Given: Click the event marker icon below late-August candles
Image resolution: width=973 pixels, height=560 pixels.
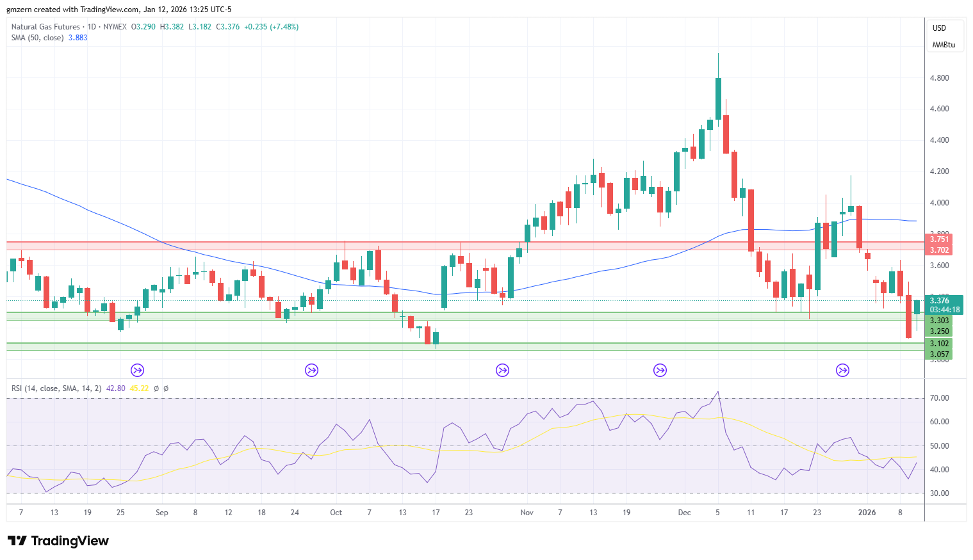Looking at the screenshot, I should 137,370.
